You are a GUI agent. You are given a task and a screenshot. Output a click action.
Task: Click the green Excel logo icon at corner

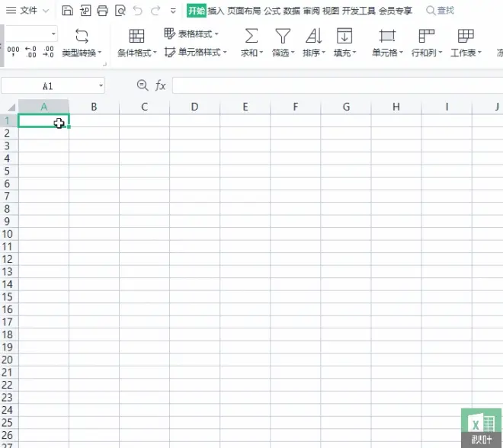point(481,427)
